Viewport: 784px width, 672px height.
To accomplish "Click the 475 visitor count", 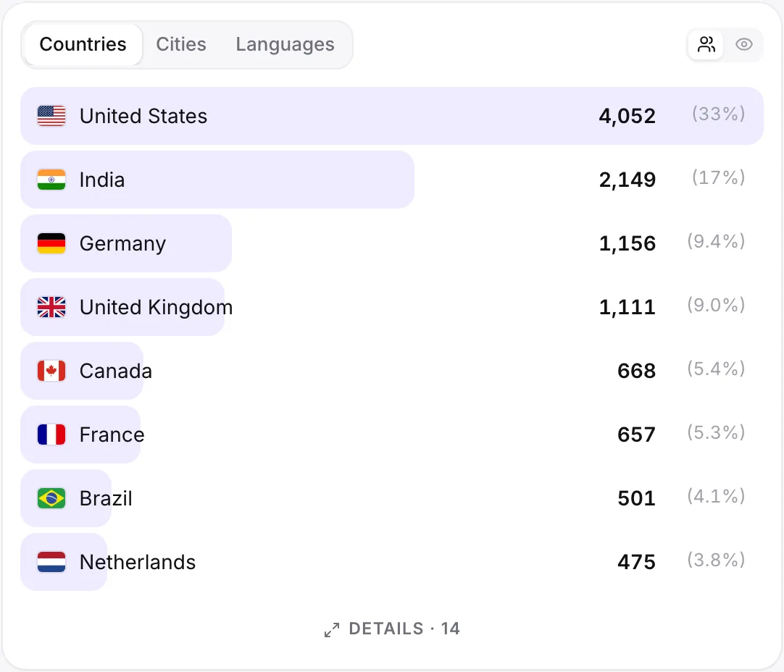I will pos(636,562).
